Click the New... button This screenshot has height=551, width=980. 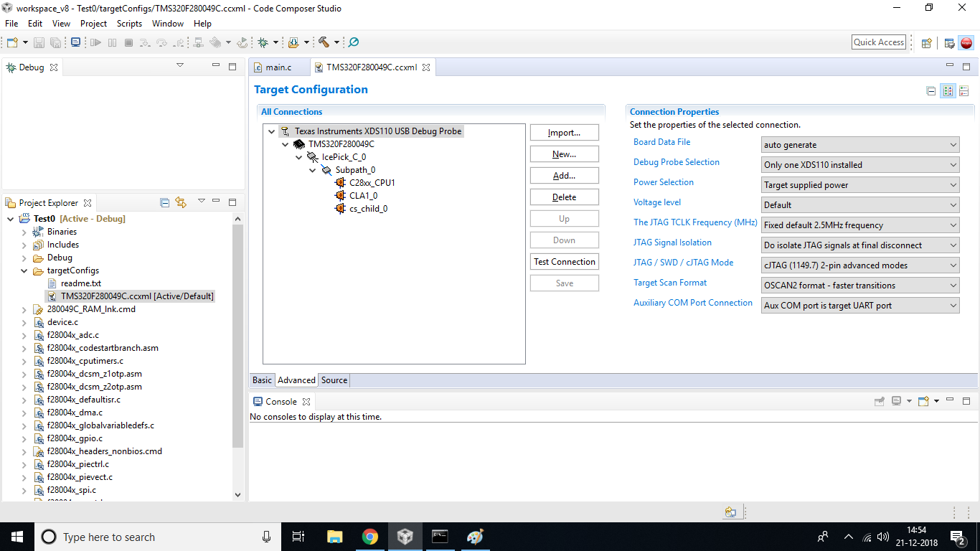pyautogui.click(x=564, y=154)
